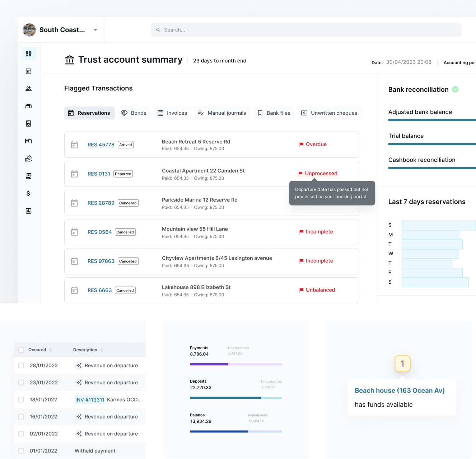Open the INV #113311 invoice link

(x=90, y=399)
